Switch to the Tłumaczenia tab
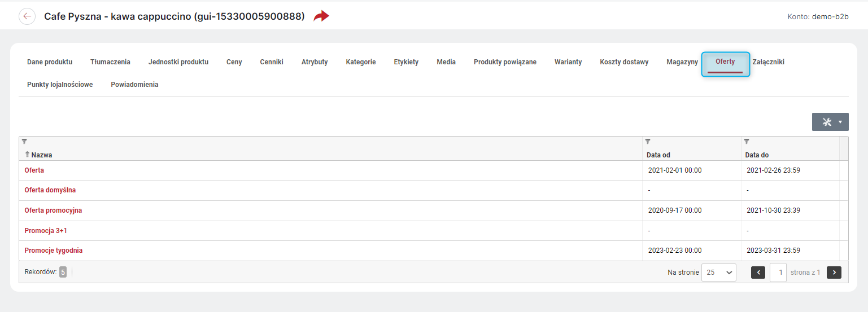The width and height of the screenshot is (868, 312). pos(110,62)
